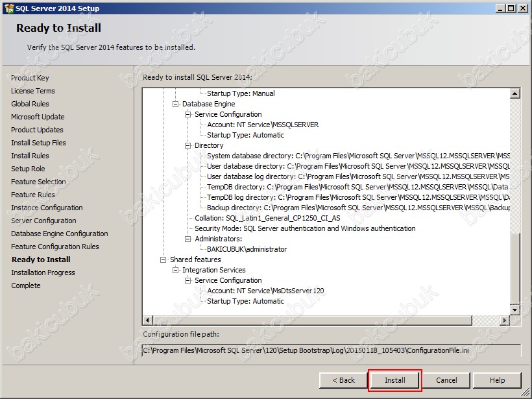Select the Collation SQL_Latin1_General_CP1250_CI_AS row
This screenshot has width=532, height=399.
[x=267, y=218]
